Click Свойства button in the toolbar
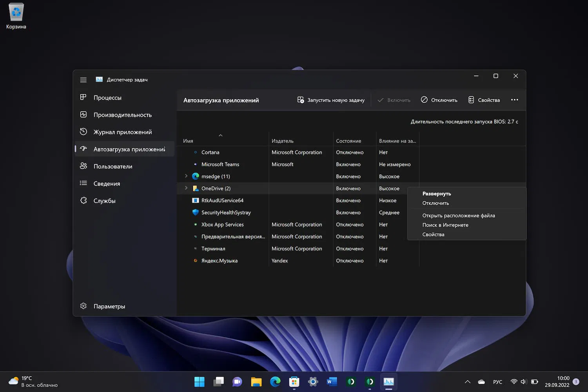Screen dimensions: 588x392 pyautogui.click(x=484, y=100)
